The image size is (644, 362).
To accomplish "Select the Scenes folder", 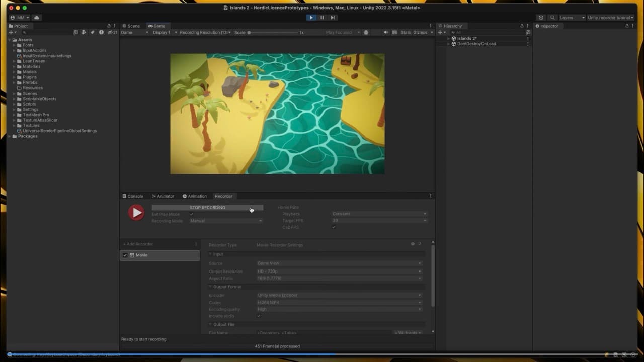I will [30, 94].
